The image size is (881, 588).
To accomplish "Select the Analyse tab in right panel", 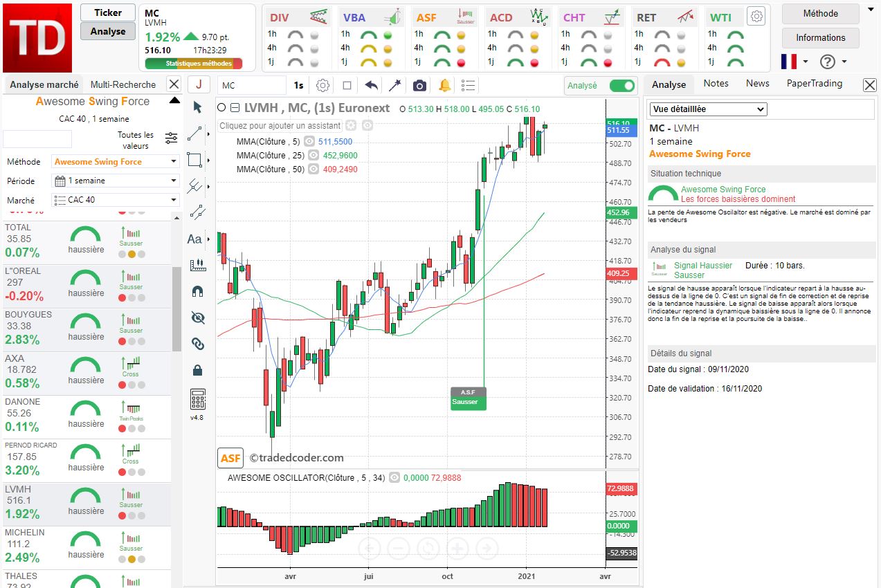I will click(x=669, y=84).
